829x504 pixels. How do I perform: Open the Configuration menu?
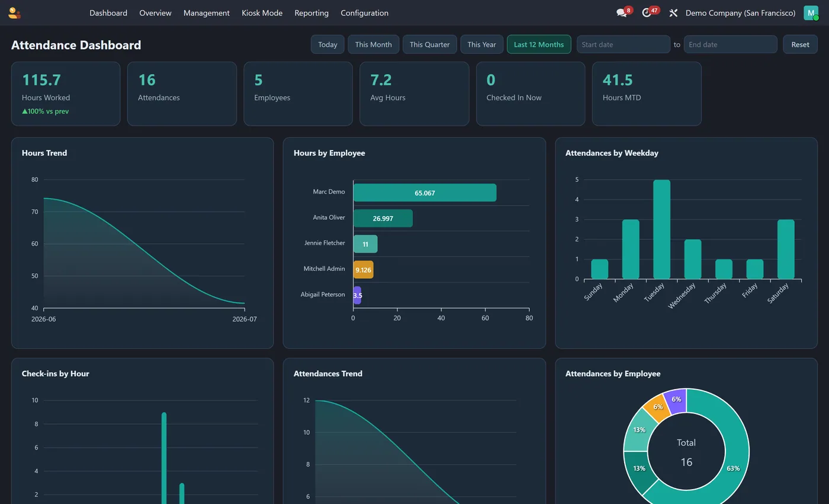point(364,13)
